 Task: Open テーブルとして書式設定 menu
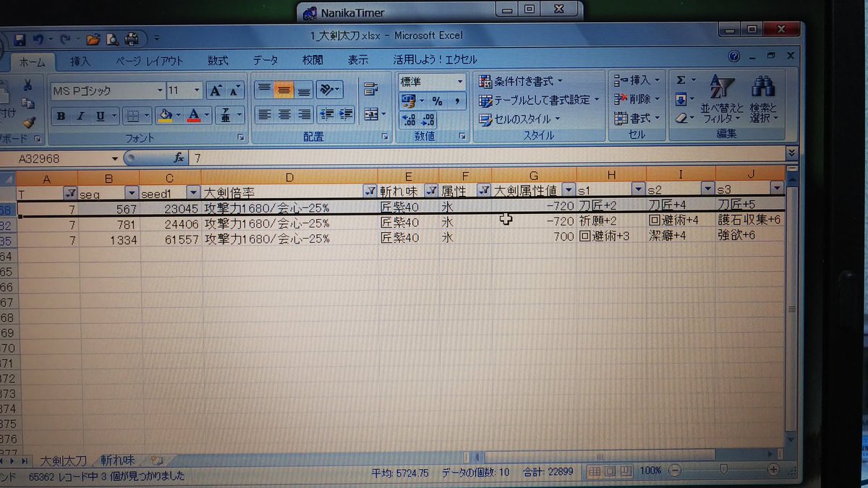pyautogui.click(x=539, y=100)
